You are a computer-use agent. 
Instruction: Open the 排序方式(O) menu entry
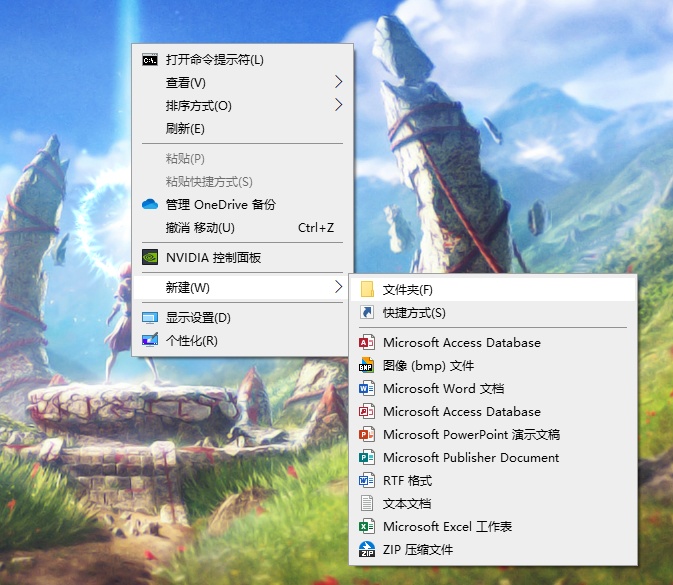click(243, 106)
